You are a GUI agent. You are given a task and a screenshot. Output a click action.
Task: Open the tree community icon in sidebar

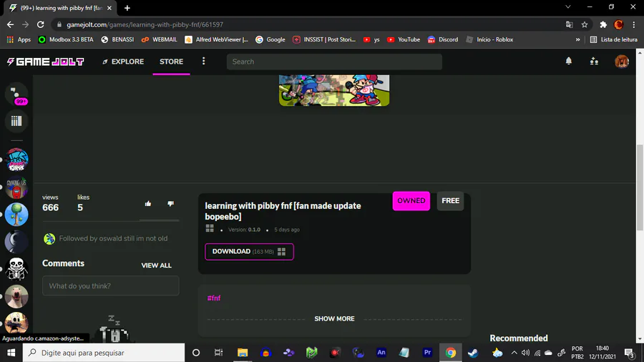[16, 214]
